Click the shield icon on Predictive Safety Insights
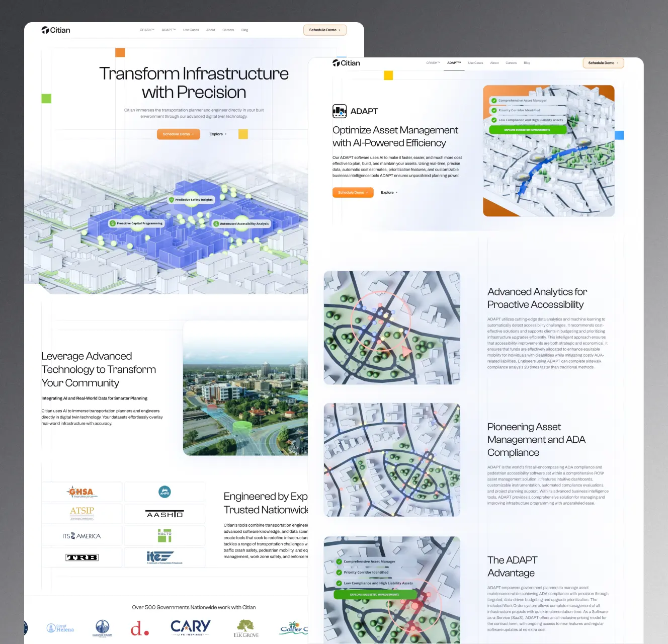 pos(172,200)
